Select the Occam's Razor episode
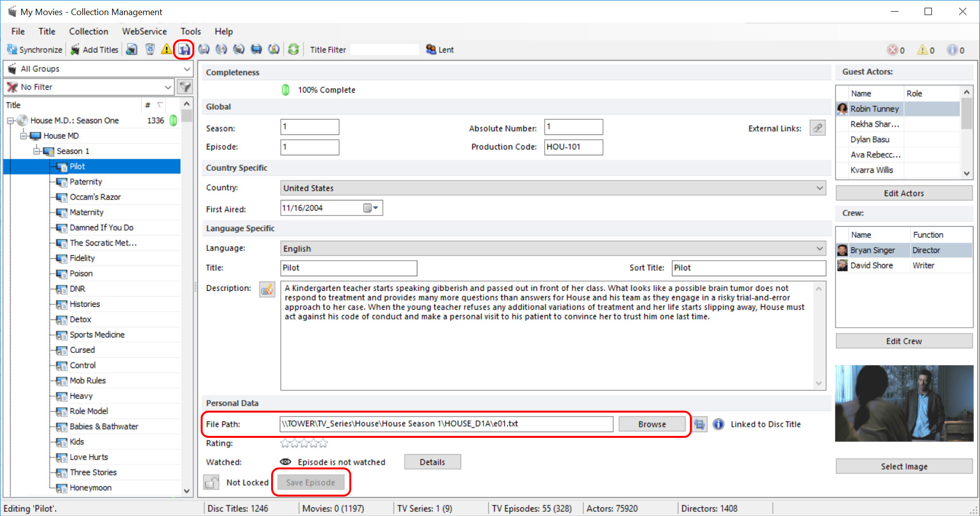980x516 pixels. click(95, 197)
